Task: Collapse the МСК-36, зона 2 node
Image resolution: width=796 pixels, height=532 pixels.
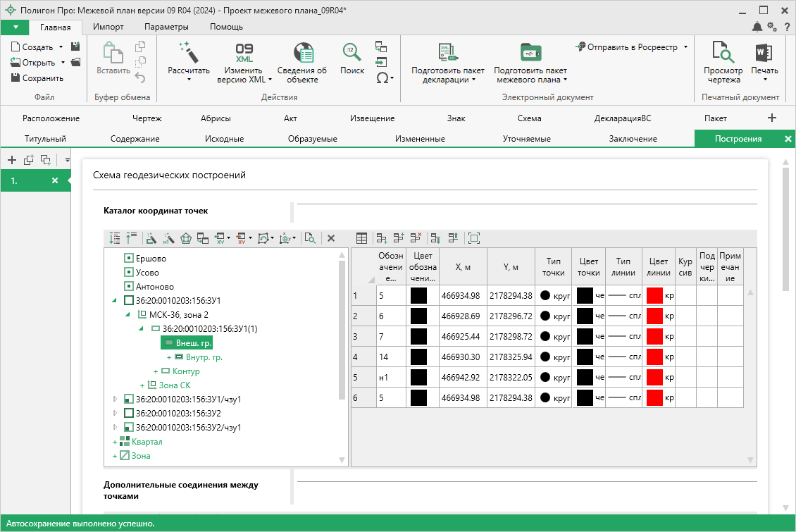Action: click(x=128, y=314)
